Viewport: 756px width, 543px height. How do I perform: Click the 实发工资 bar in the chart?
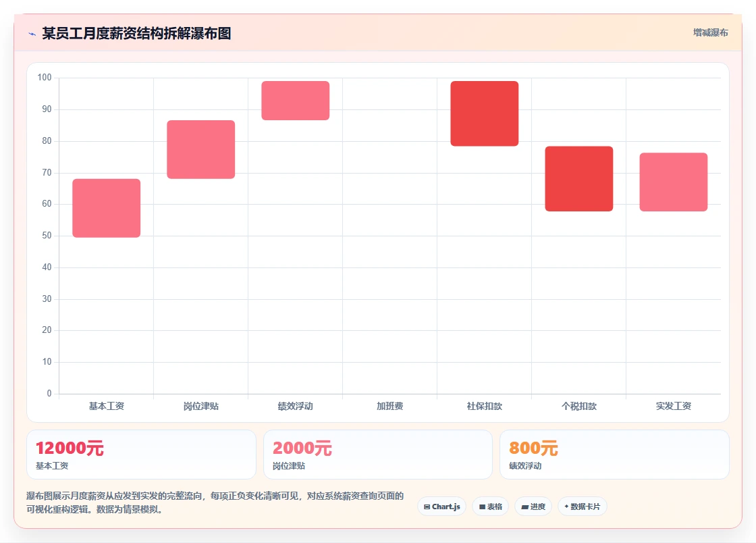[674, 182]
